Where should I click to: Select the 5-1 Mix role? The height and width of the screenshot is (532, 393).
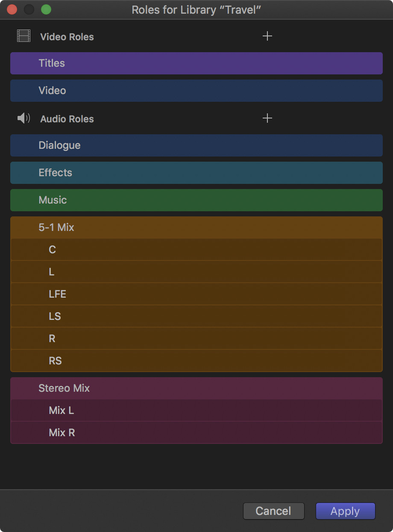[x=196, y=227]
